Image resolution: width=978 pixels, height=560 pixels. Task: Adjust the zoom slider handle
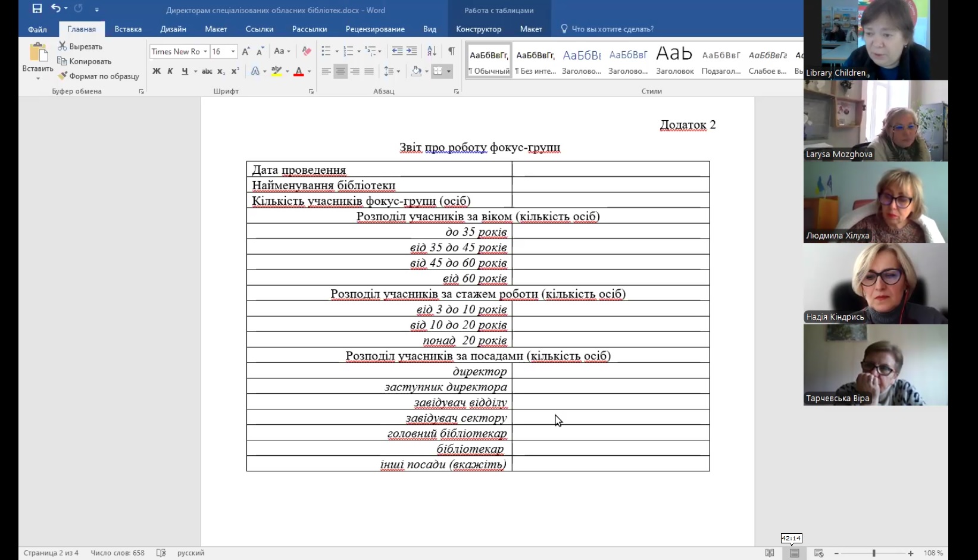coord(874,553)
